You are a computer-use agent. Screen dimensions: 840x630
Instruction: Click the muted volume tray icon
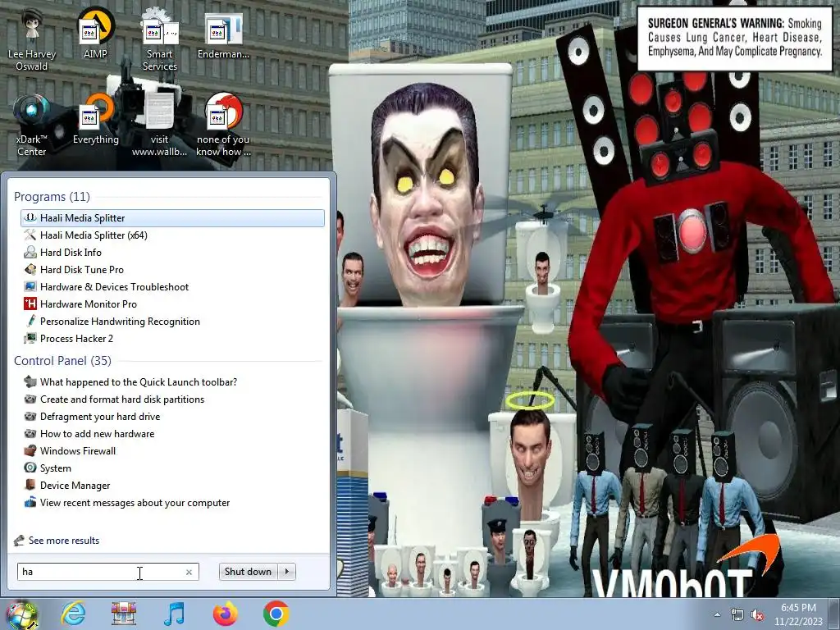click(x=757, y=614)
